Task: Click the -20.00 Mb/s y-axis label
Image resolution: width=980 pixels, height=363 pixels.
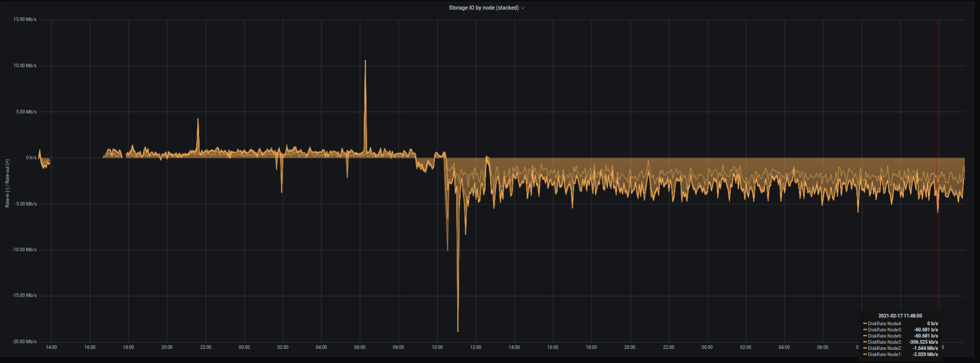Action: pyautogui.click(x=24, y=342)
